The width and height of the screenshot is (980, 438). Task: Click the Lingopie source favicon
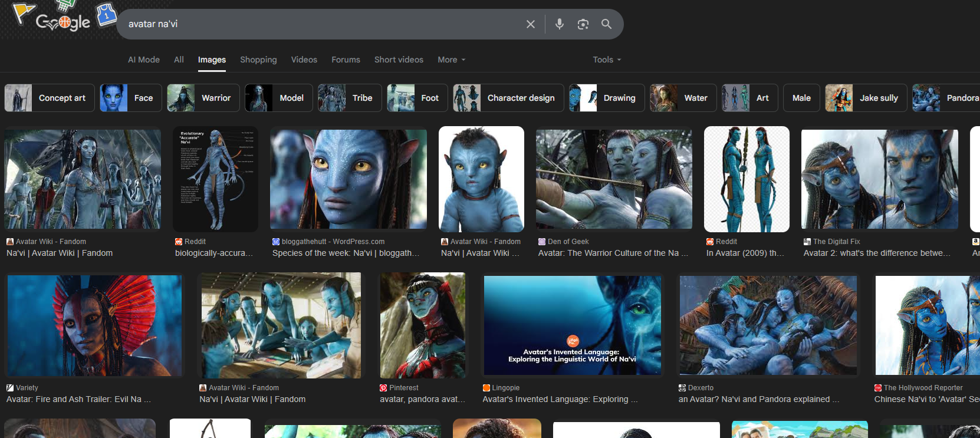(x=486, y=388)
